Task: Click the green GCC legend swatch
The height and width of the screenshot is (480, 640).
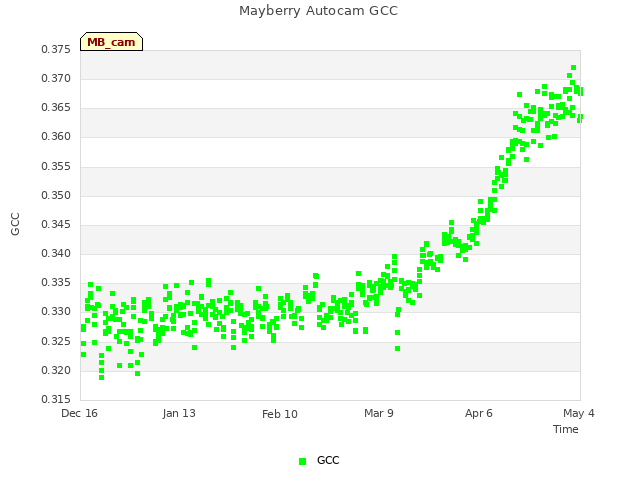Action: point(302,461)
